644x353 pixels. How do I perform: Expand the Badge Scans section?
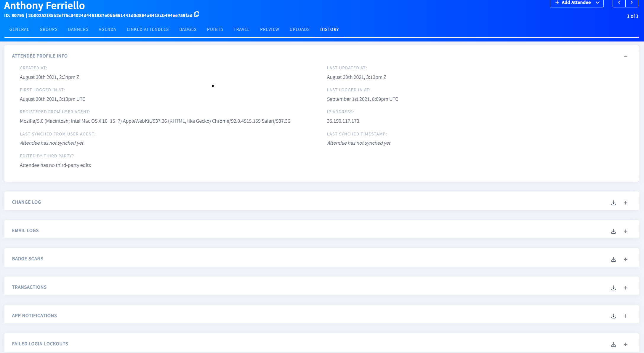click(626, 259)
